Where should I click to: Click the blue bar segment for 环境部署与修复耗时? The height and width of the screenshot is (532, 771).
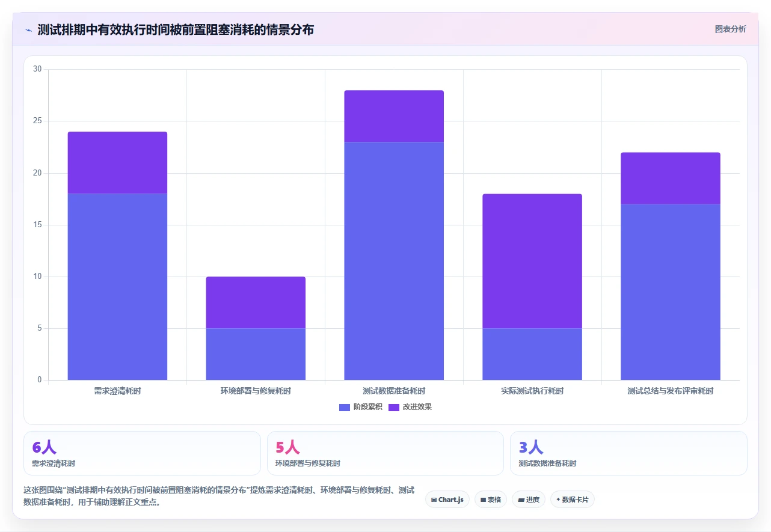point(256,354)
